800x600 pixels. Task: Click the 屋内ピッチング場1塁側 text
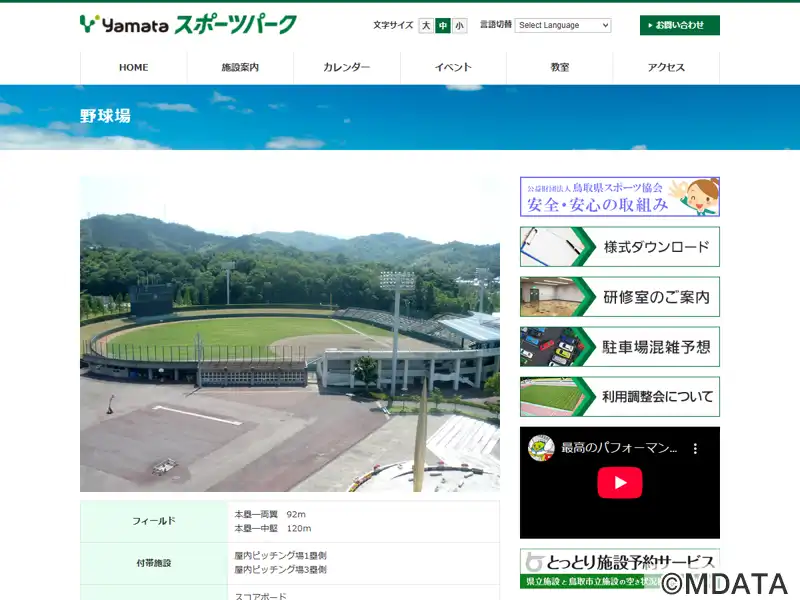coord(280,556)
